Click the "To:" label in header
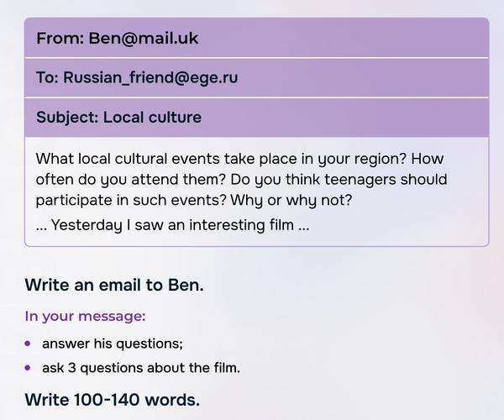The image size is (504, 420). point(47,78)
